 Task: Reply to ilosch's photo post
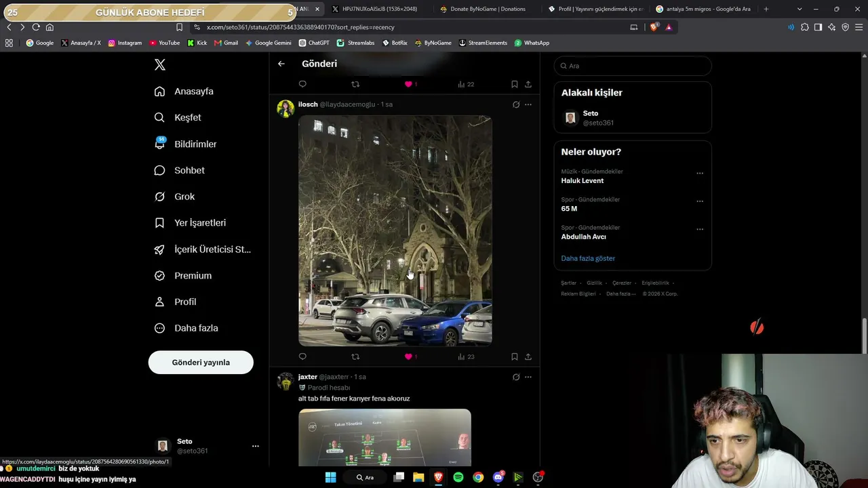pos(302,357)
